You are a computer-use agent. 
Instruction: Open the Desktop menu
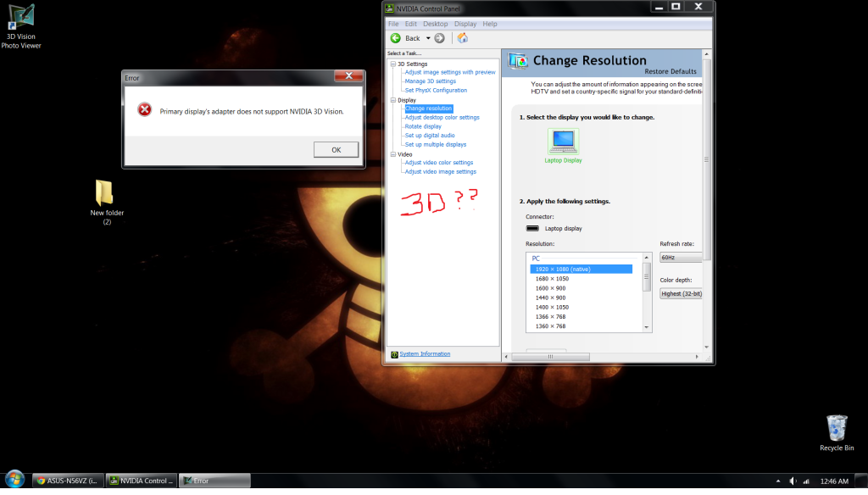(x=435, y=24)
